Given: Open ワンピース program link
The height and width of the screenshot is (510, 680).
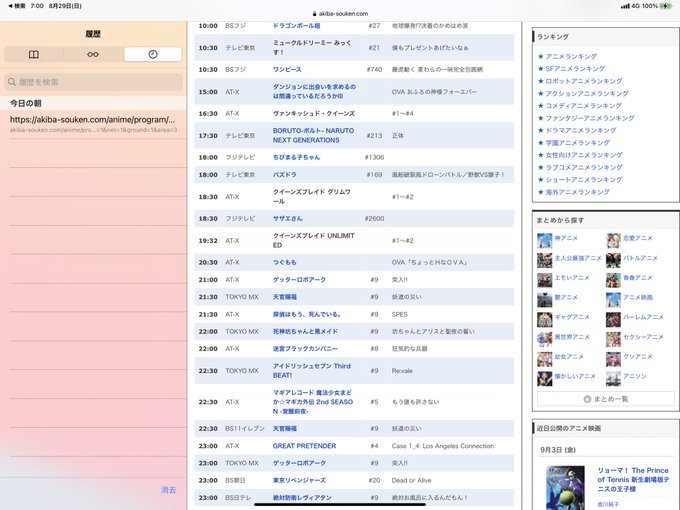Looking at the screenshot, I should click(x=287, y=69).
